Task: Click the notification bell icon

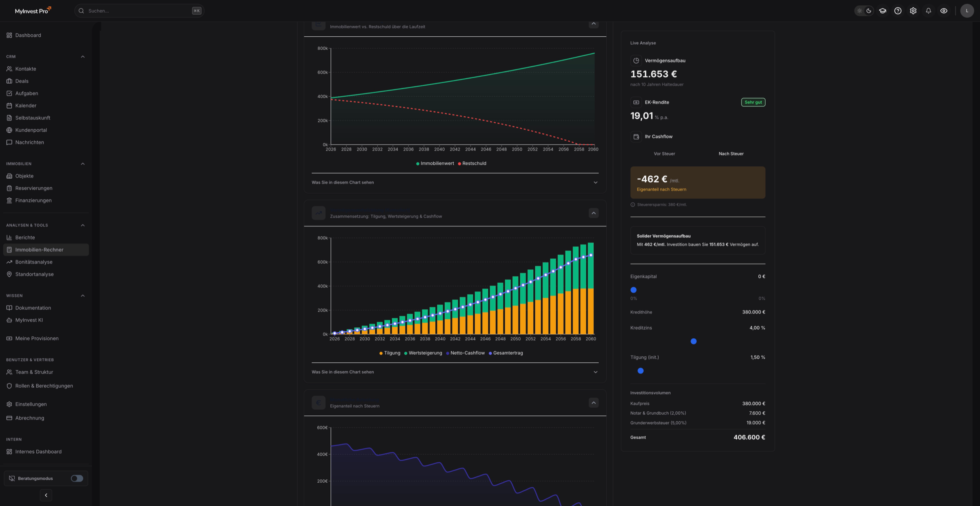Action: pyautogui.click(x=928, y=11)
